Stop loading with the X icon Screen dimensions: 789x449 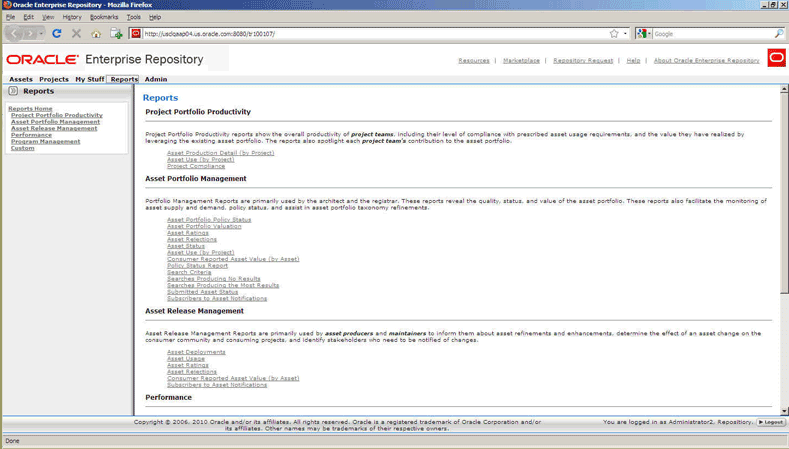[76, 34]
